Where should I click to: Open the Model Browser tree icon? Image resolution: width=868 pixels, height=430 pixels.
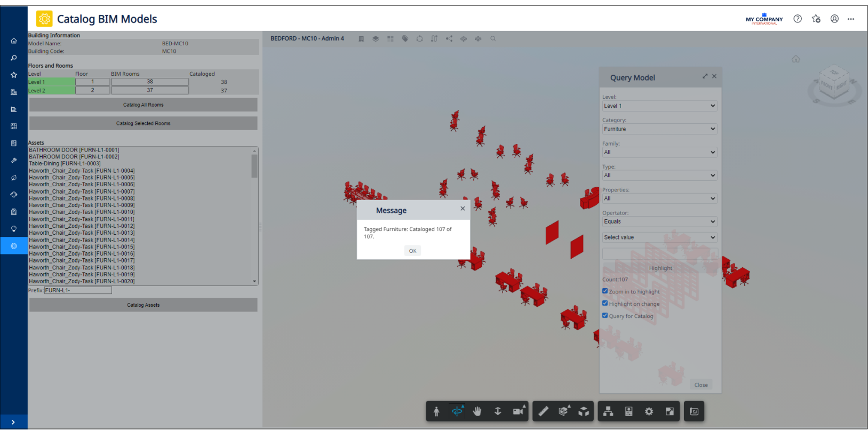tap(608, 411)
